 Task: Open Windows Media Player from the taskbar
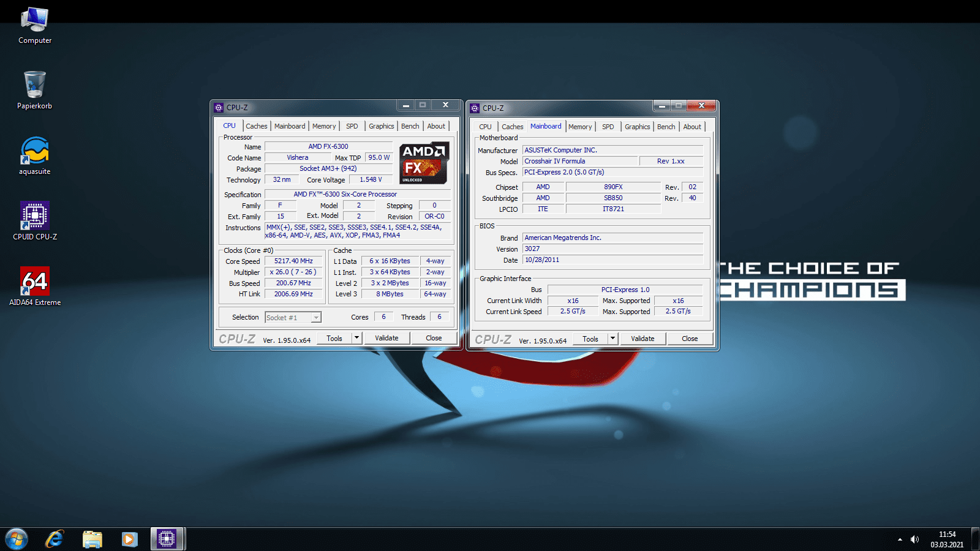129,539
